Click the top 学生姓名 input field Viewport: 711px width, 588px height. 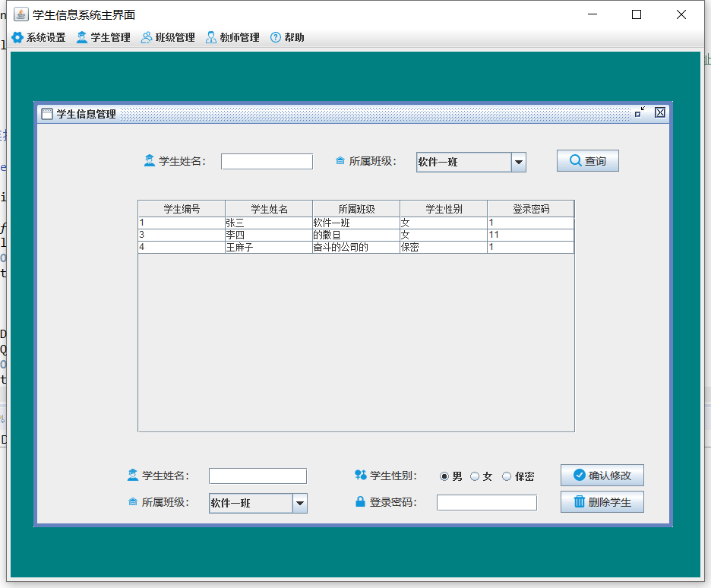[x=267, y=161]
